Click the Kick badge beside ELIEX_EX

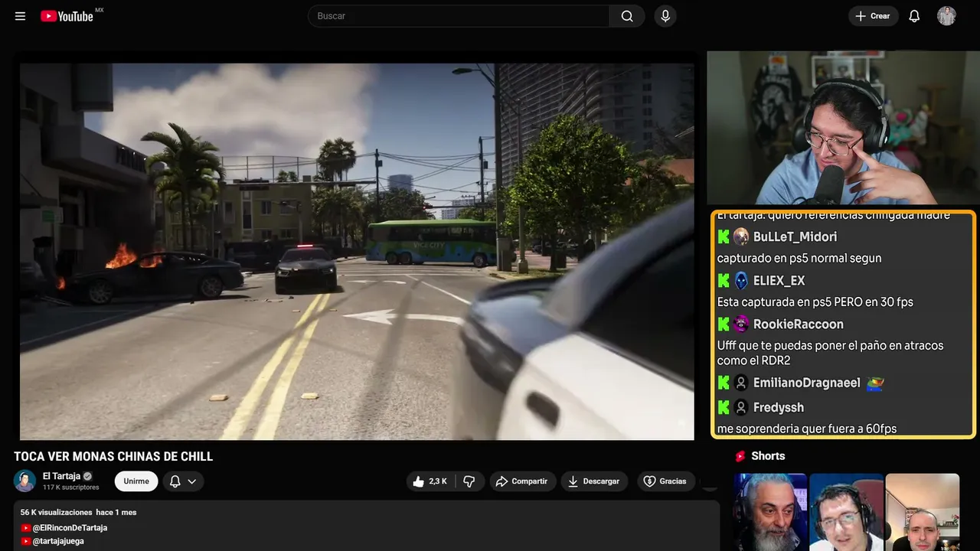coord(724,281)
